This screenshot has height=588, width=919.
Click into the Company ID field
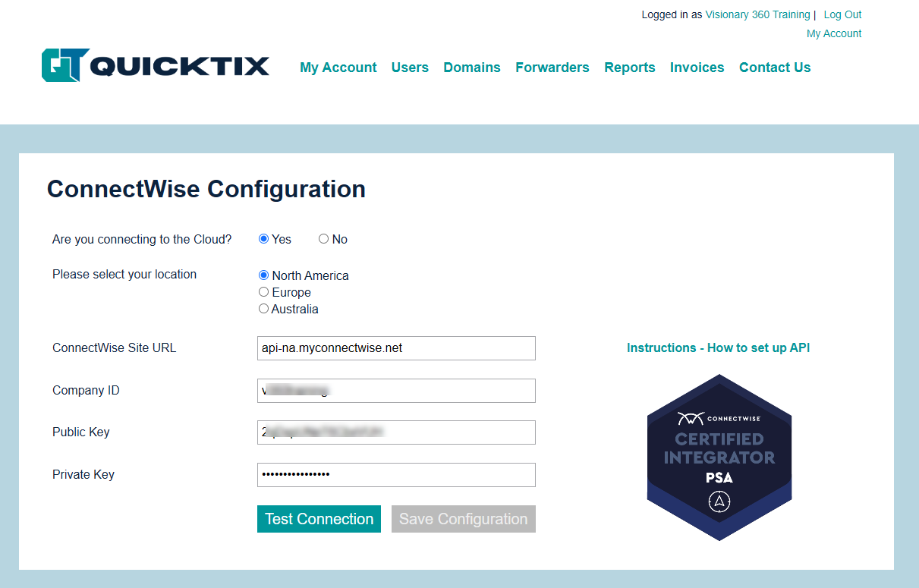[x=396, y=391]
